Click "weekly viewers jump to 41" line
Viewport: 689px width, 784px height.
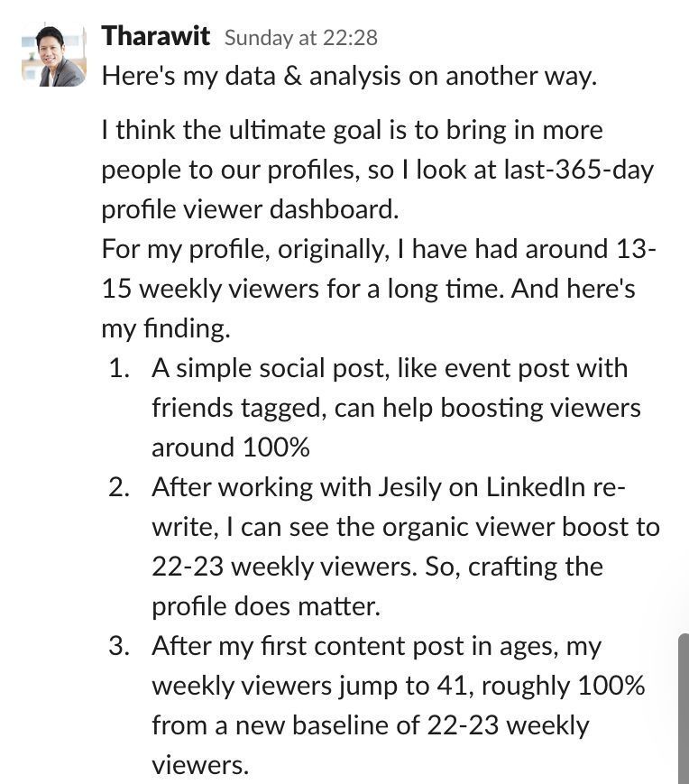(x=399, y=686)
